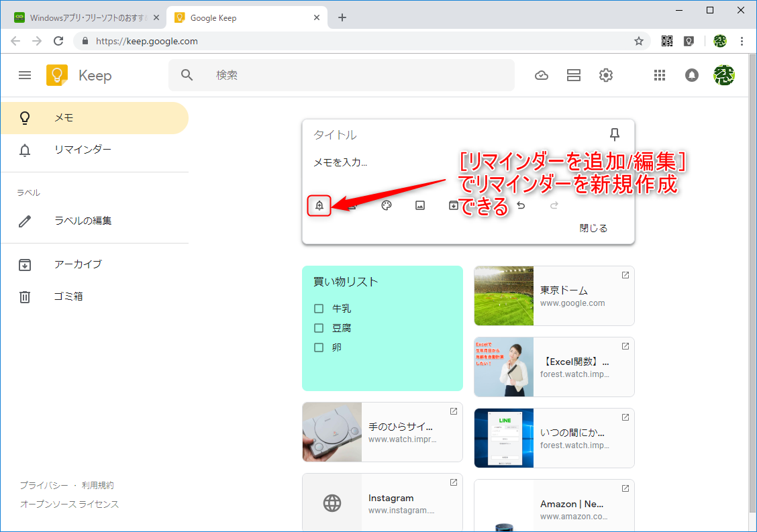
Task: Check the 豆腐 checkbox
Action: [318, 327]
